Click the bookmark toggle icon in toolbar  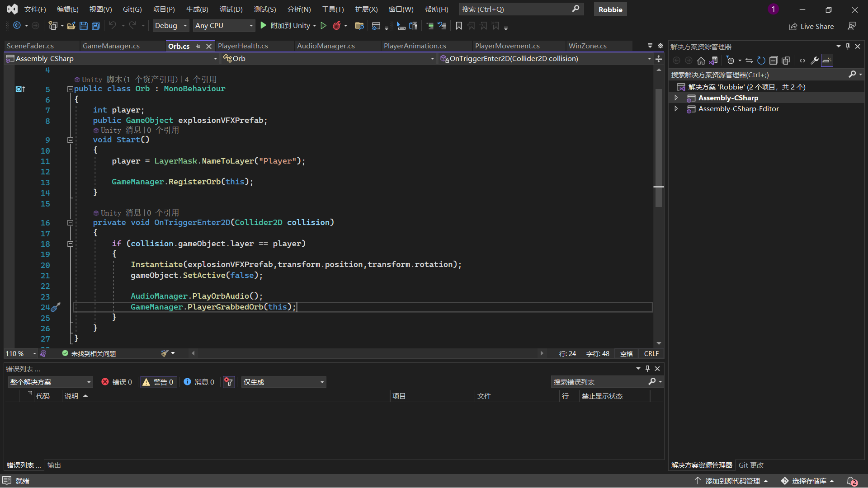click(459, 26)
